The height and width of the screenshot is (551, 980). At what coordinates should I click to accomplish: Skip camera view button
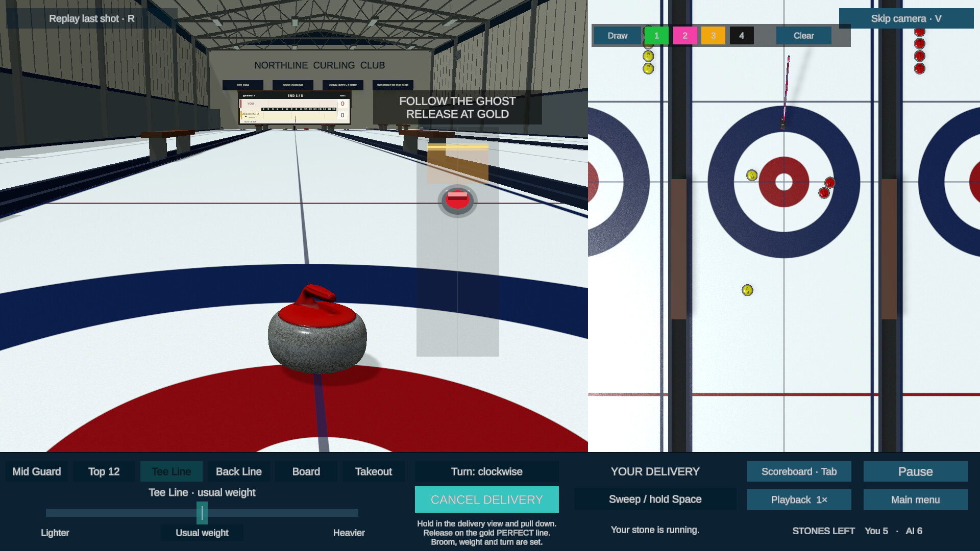(906, 18)
